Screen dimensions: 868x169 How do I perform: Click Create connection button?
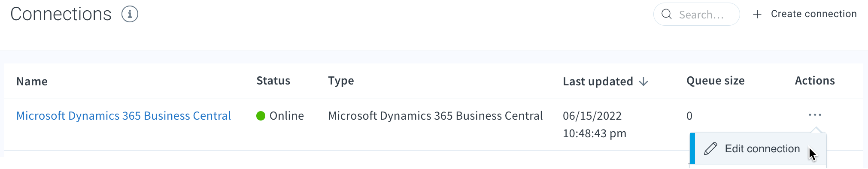point(804,14)
